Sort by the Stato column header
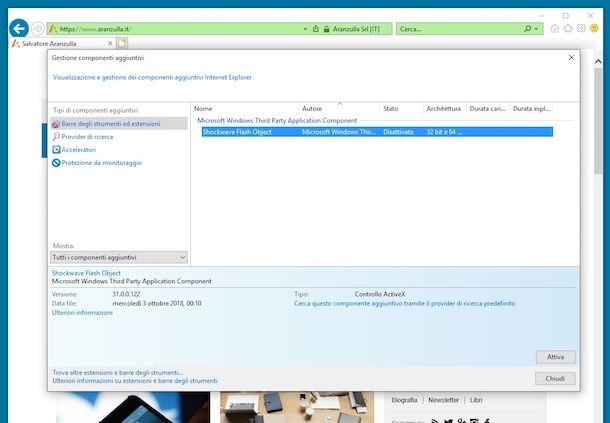Viewport: 610px width, 423px height. (401, 109)
